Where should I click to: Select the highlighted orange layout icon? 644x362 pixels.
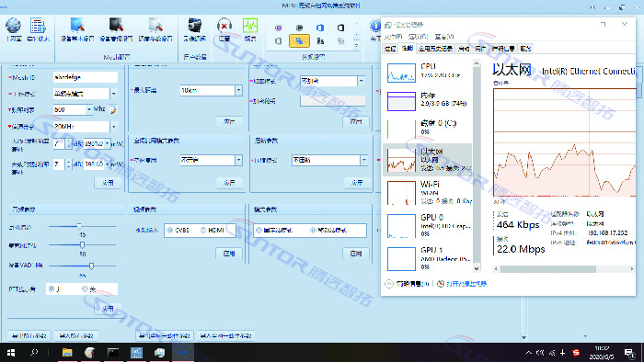(x=299, y=41)
